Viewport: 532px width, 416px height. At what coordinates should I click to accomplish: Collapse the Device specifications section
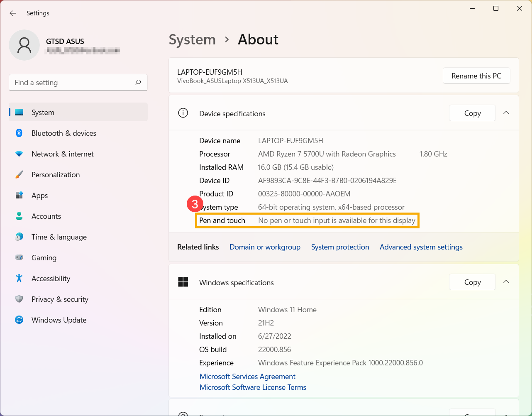[506, 113]
